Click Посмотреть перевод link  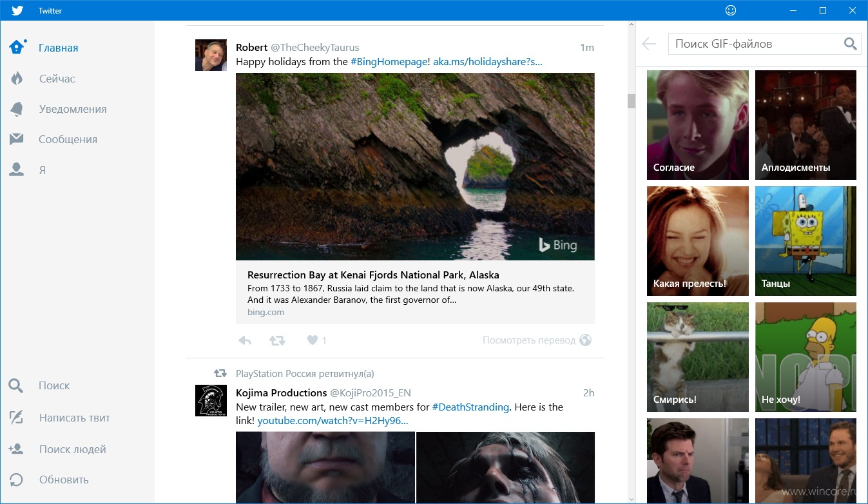click(x=529, y=340)
